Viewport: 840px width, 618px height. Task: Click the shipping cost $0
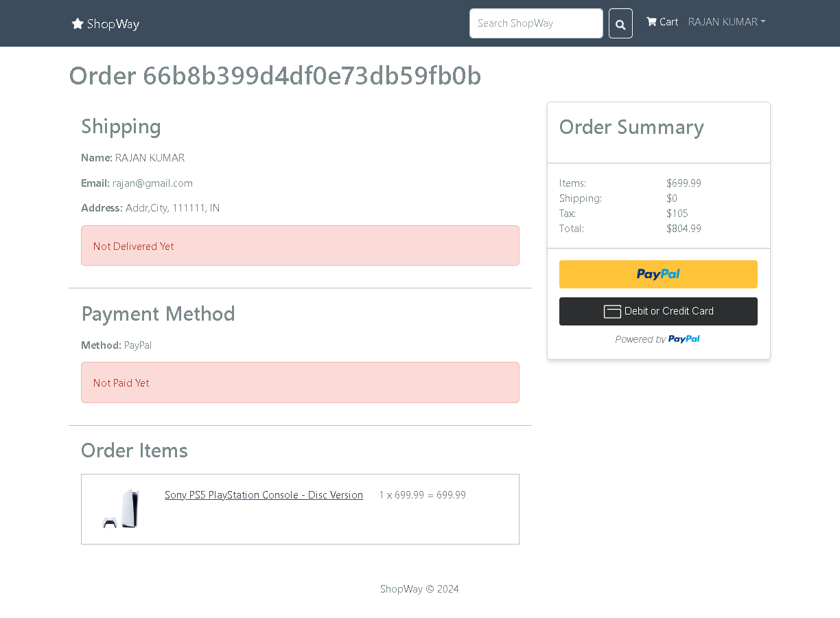672,198
